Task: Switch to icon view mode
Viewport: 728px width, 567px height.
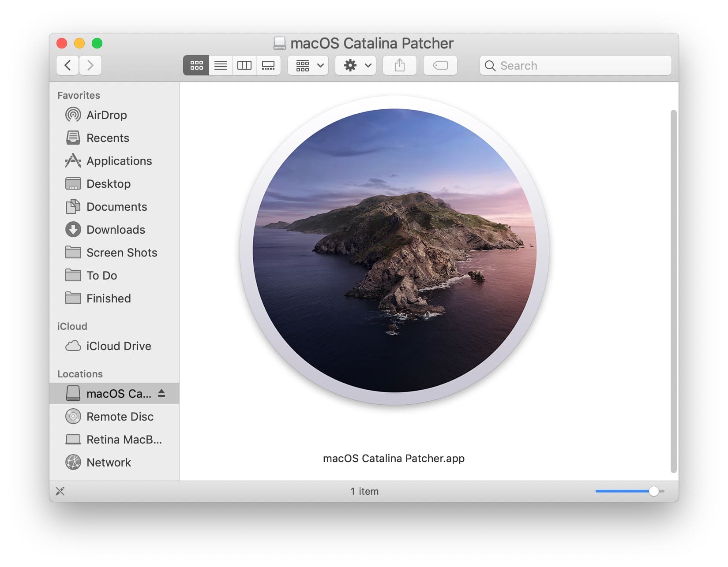Action: click(x=196, y=66)
